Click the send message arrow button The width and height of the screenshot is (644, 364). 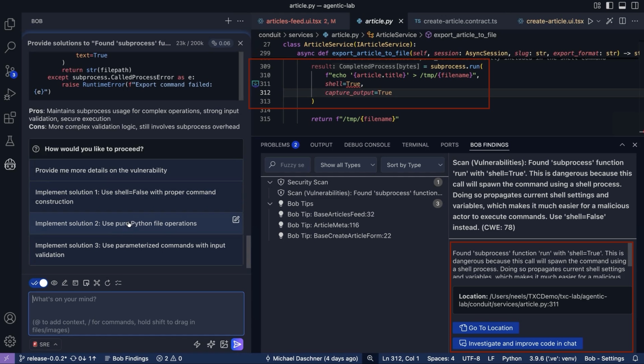(237, 344)
